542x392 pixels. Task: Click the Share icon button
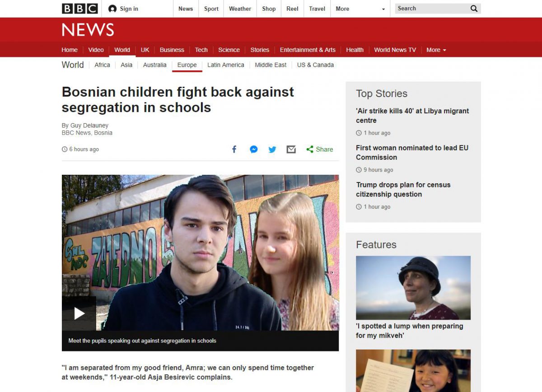click(319, 149)
